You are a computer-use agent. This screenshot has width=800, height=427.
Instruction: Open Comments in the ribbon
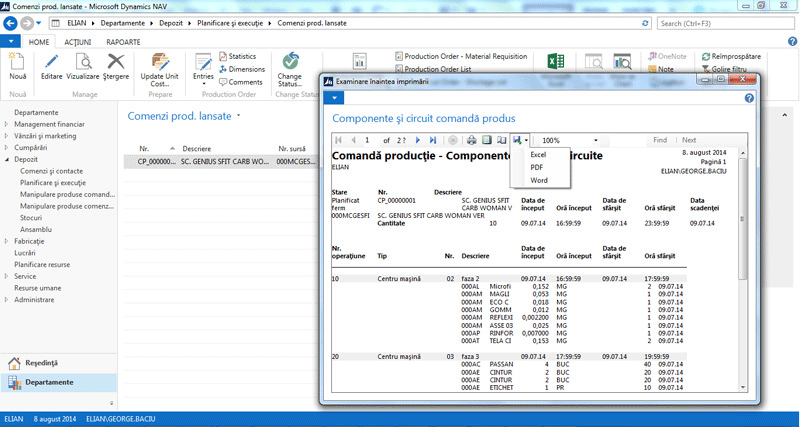[240, 82]
